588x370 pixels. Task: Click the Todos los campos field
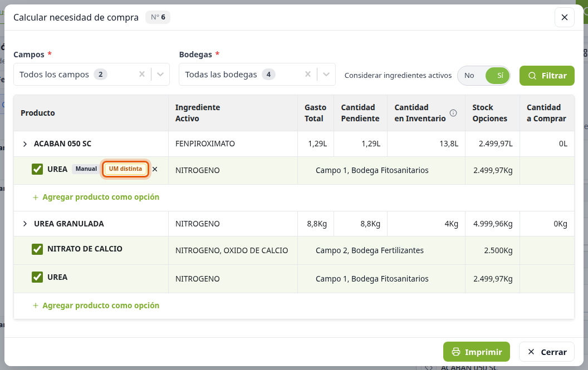pos(91,74)
